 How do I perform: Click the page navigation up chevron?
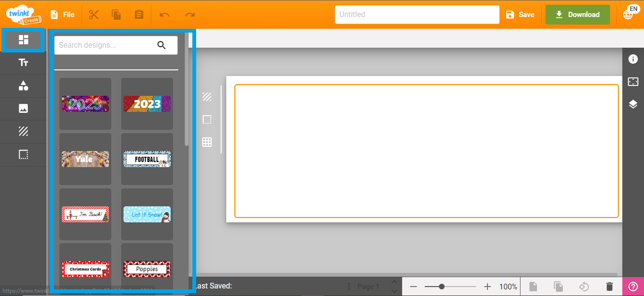pos(394,282)
